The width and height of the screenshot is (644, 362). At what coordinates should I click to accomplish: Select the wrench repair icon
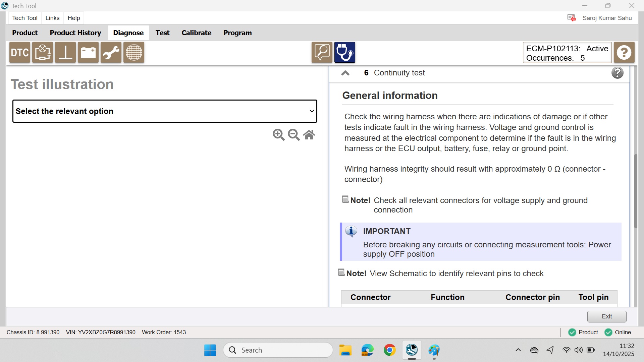[x=111, y=53]
